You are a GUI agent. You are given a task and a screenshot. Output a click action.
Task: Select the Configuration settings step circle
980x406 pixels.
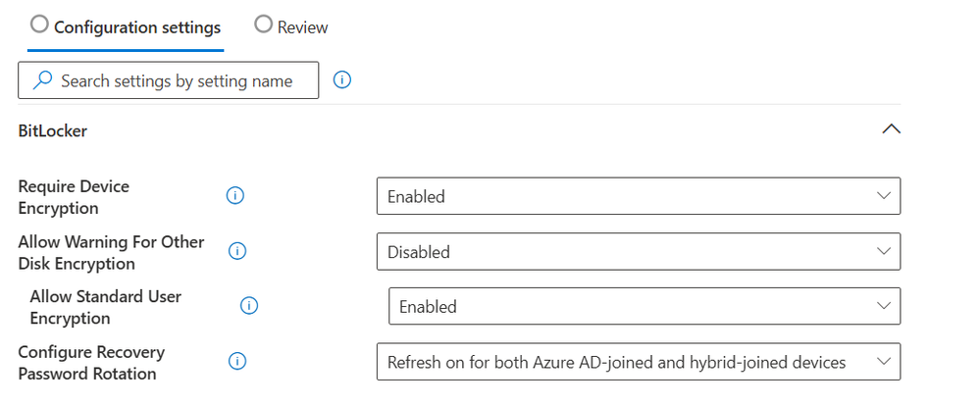pyautogui.click(x=39, y=25)
